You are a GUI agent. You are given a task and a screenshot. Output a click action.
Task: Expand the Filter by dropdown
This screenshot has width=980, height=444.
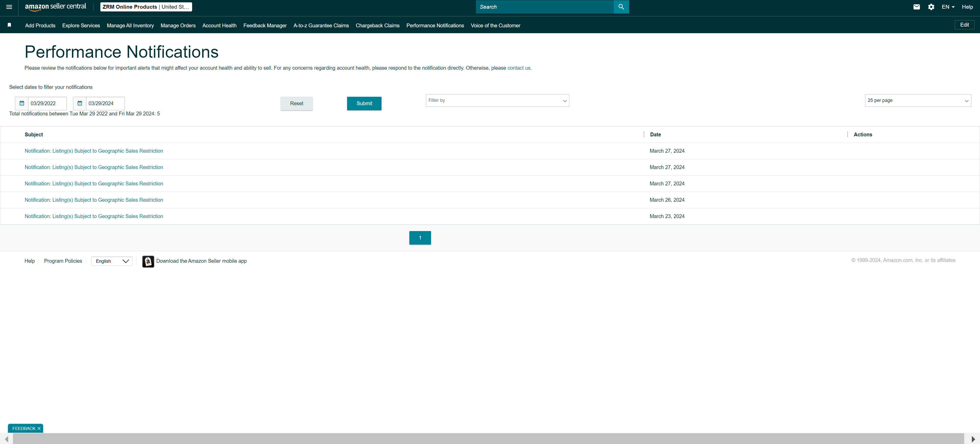[497, 100]
